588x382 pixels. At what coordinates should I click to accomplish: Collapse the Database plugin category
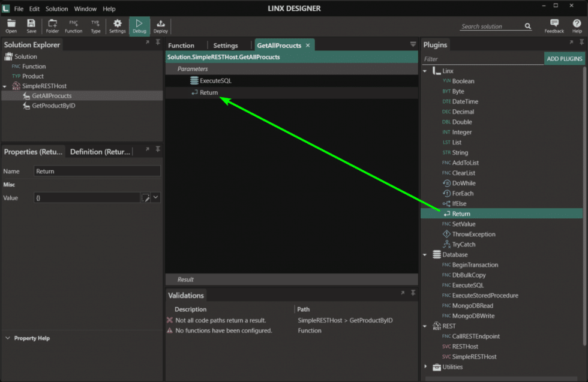click(425, 254)
